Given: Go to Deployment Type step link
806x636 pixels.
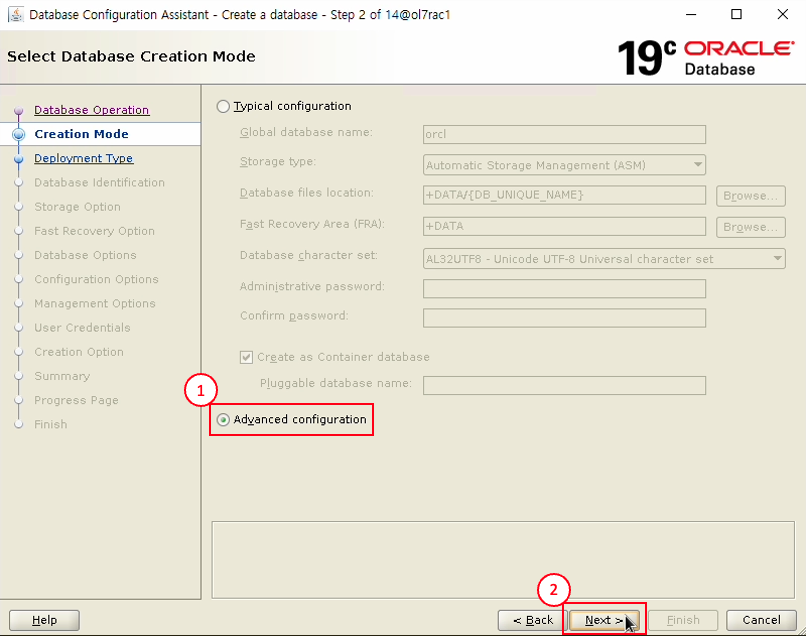Looking at the screenshot, I should point(84,158).
